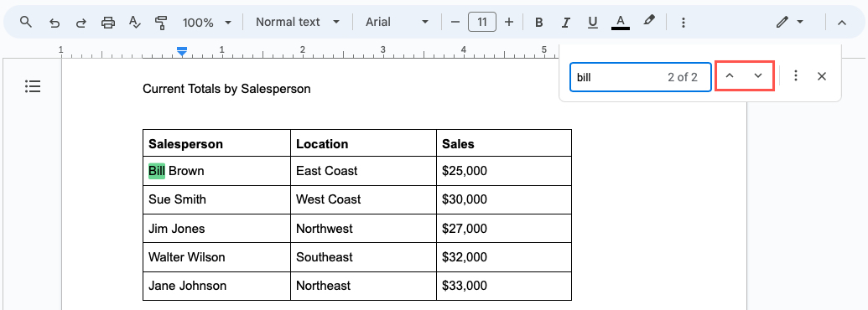Click the find box containing bill

point(641,77)
